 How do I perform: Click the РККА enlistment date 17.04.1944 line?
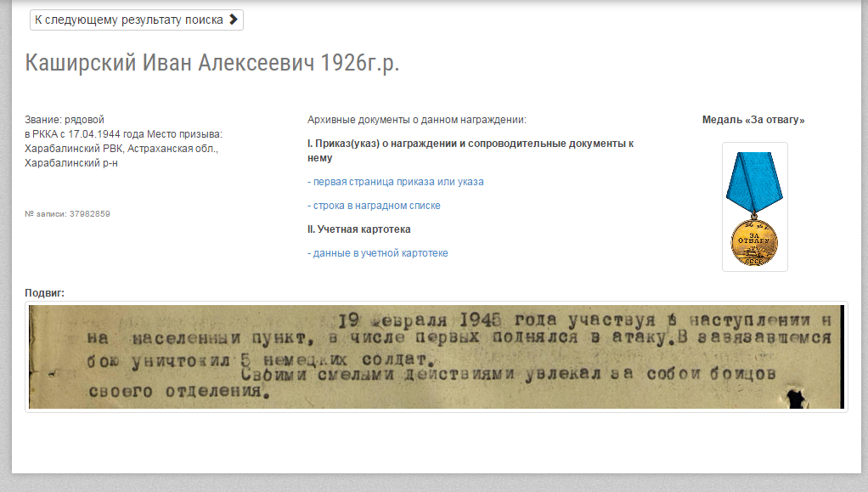point(123,134)
